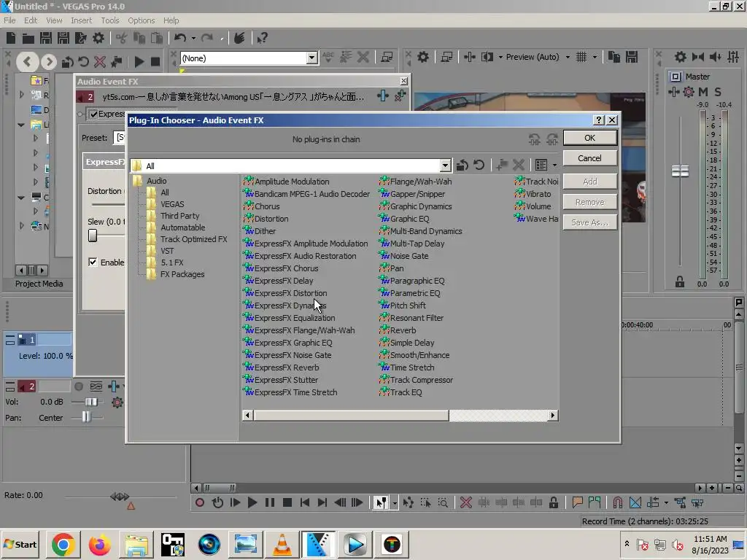Toggle the Enable checkbox in ExpressFX panel
The height and width of the screenshot is (560, 747).
93,262
